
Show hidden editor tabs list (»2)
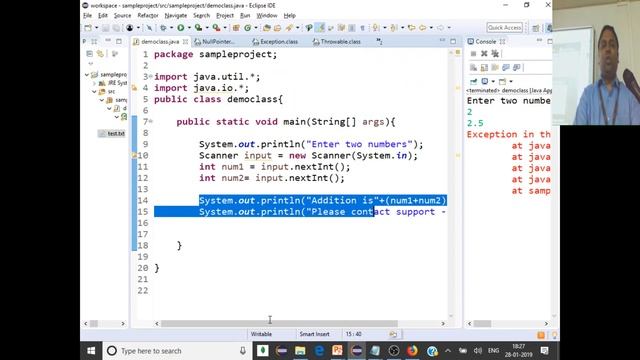pos(379,41)
